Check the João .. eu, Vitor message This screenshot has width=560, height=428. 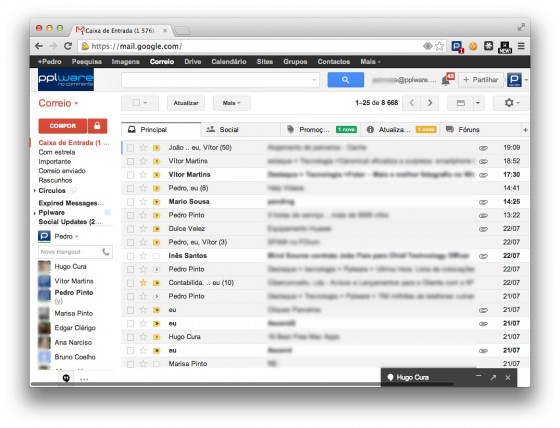tap(131, 148)
